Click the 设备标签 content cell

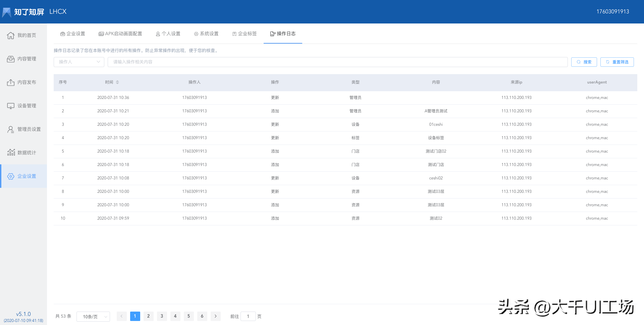point(436,138)
